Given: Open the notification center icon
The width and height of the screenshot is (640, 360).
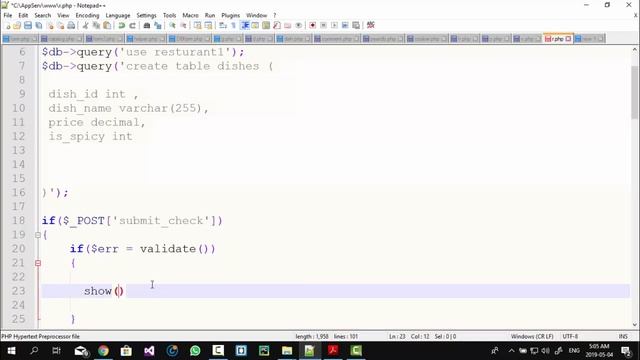Looking at the screenshot, I should pyautogui.click(x=626, y=351).
